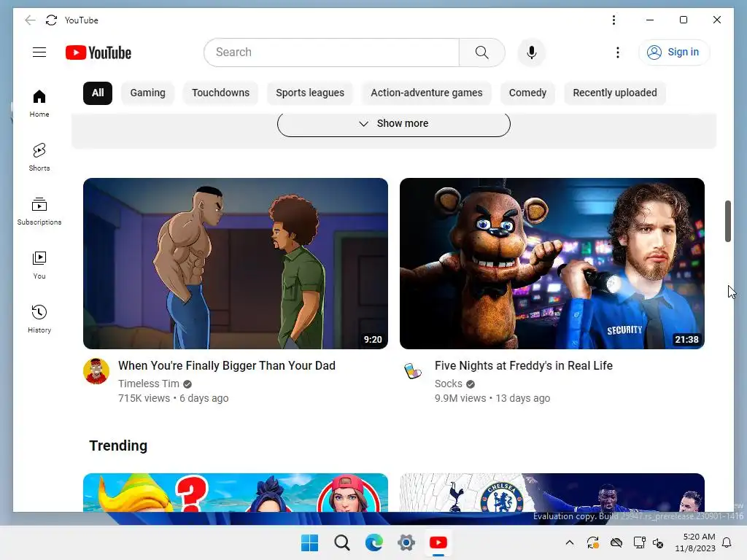Screen dimensions: 747x560
Task: Click Sign in button
Action: [x=673, y=52]
